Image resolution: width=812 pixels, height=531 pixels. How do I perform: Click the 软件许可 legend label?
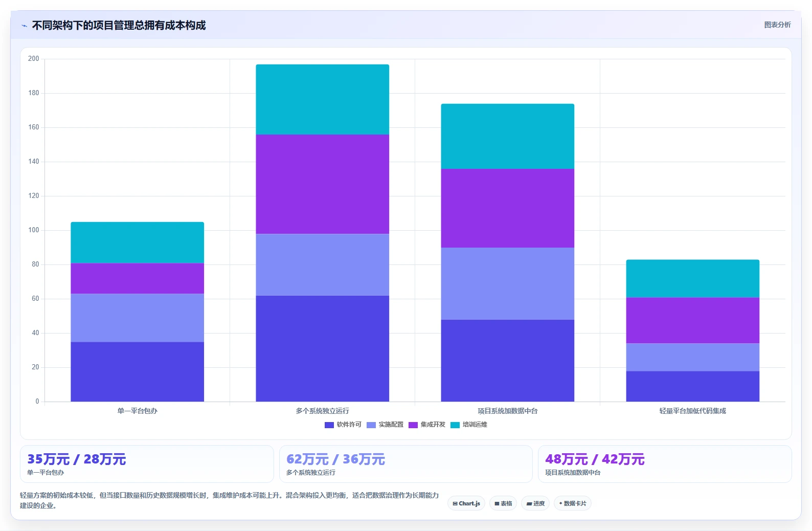(349, 425)
